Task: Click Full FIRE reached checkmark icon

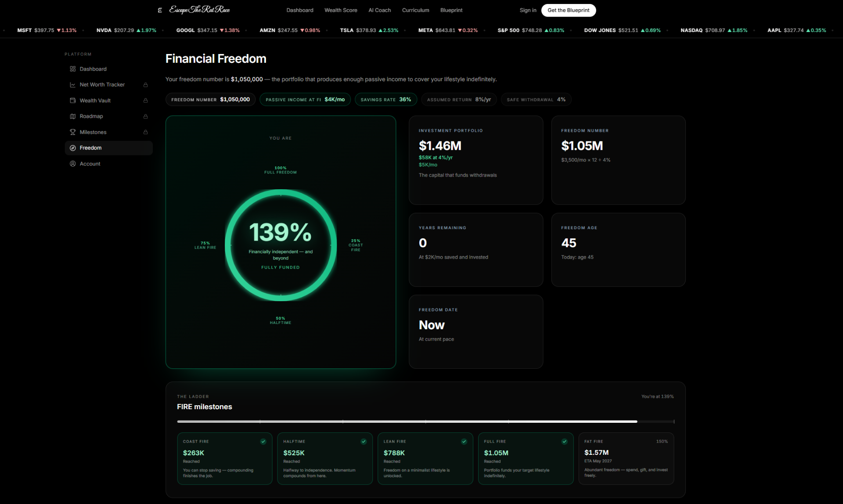Action: [564, 442]
